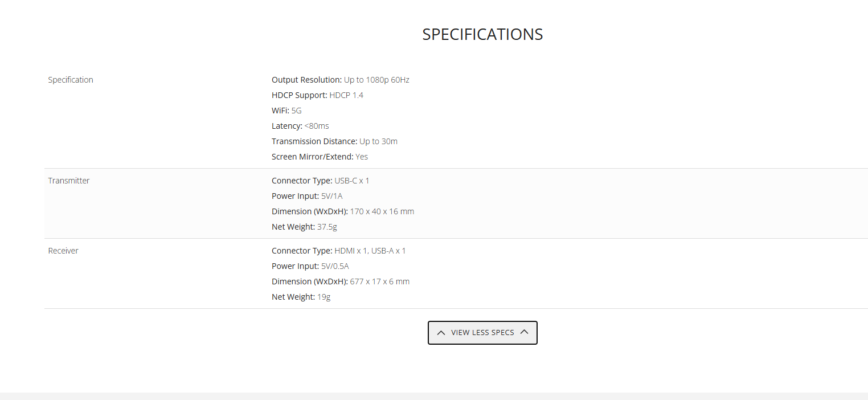The width and height of the screenshot is (868, 400).
Task: Click the Power Input 5V/1A line
Action: (307, 196)
